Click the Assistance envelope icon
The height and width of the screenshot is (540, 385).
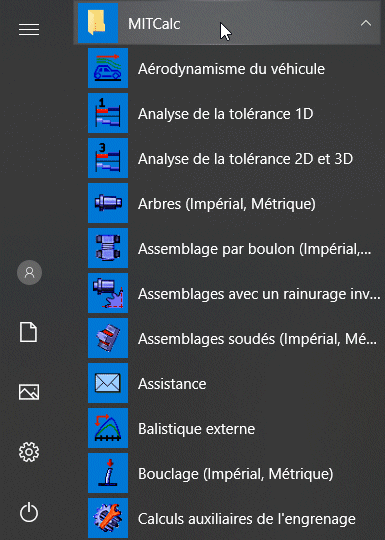(108, 383)
